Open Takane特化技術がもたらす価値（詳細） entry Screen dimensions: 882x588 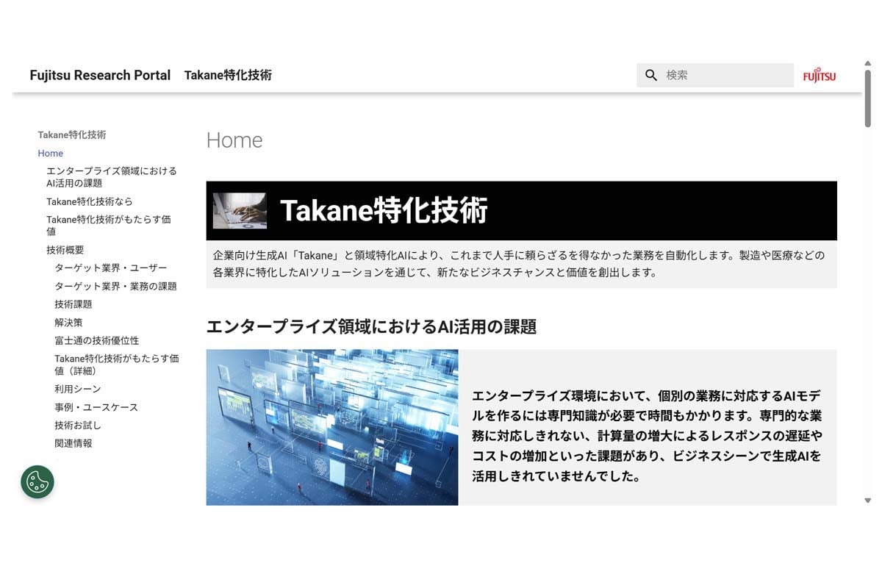tap(117, 365)
